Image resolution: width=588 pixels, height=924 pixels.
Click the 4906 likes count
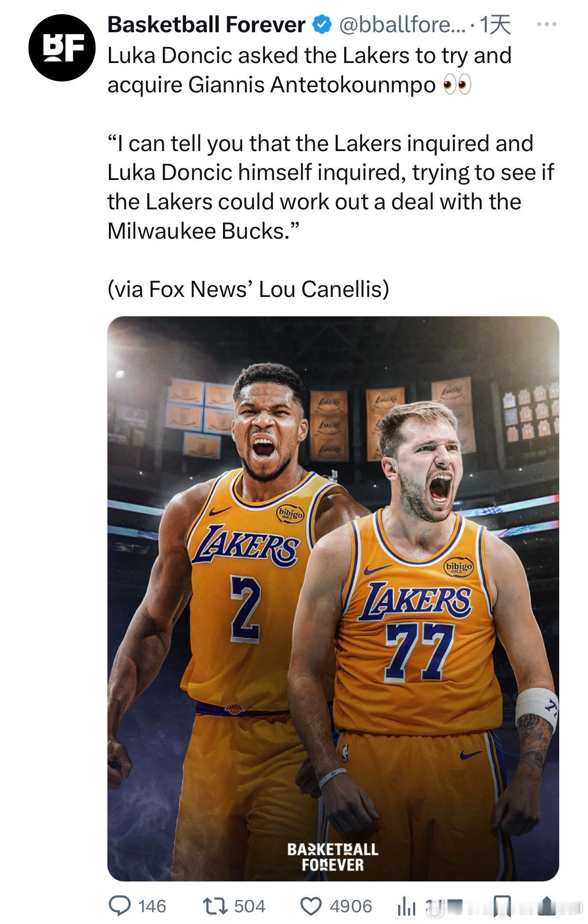coord(350,906)
